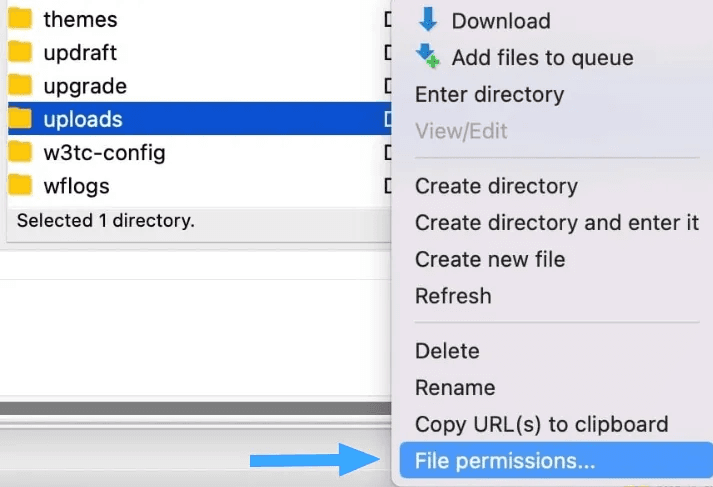
Task: Click the upgrade folder icon
Action: [x=20, y=86]
